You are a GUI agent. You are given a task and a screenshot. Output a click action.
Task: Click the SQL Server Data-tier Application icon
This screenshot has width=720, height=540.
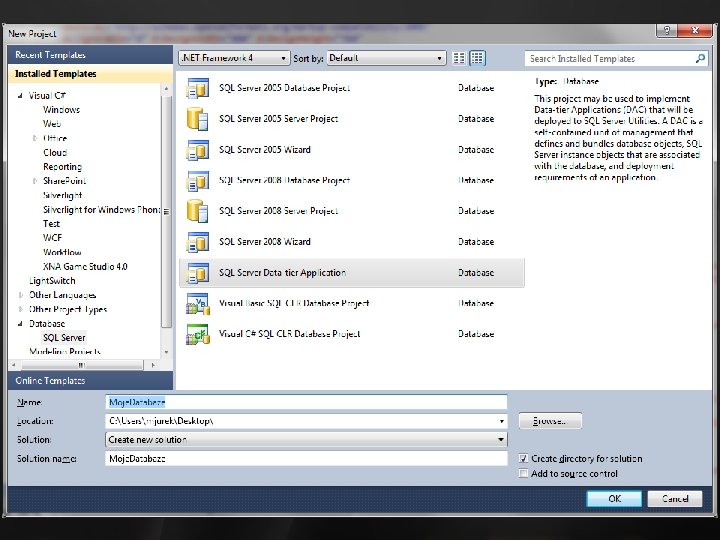pyautogui.click(x=198, y=272)
